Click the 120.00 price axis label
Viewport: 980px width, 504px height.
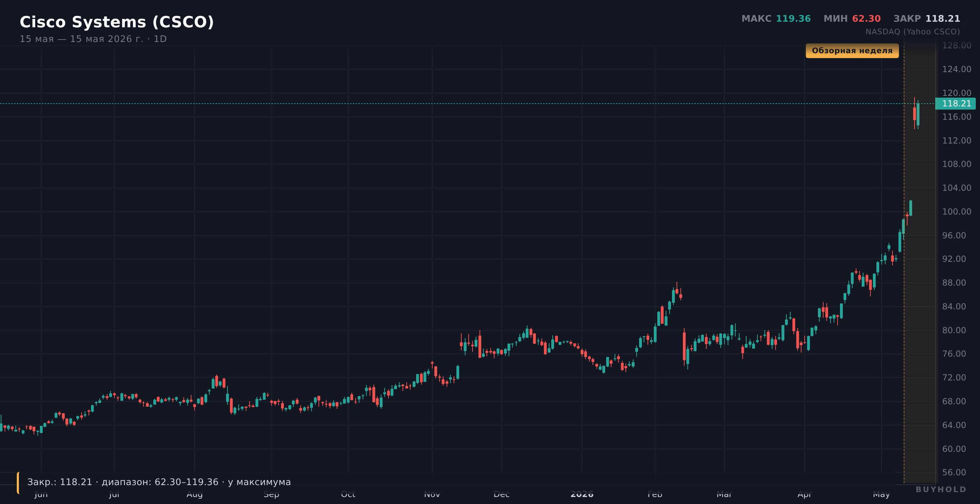click(957, 93)
